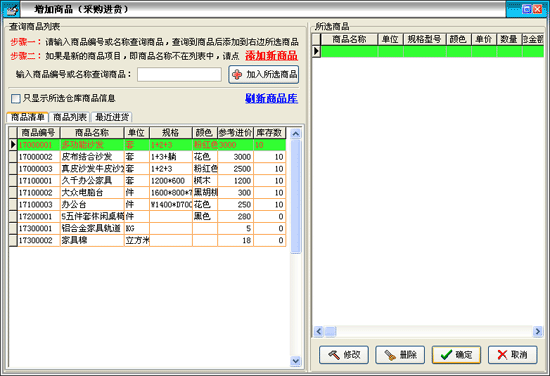
Task: Click the red plus icon on 加入所选商品
Action: 237,74
